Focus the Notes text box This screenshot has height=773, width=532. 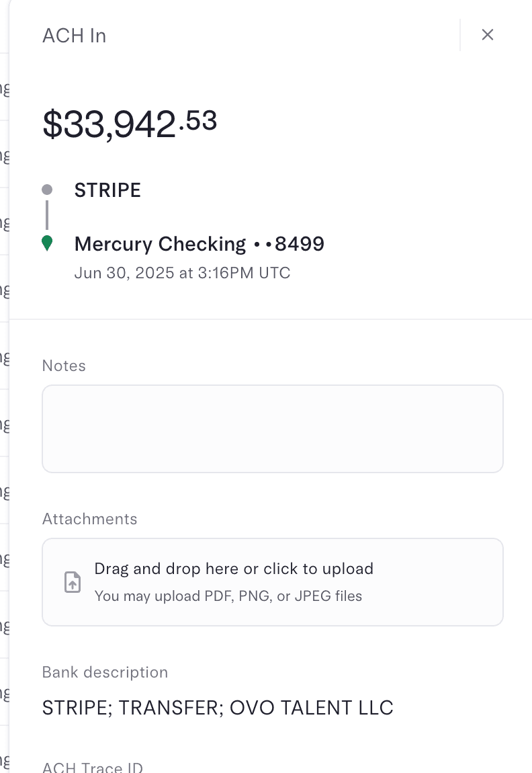point(272,429)
